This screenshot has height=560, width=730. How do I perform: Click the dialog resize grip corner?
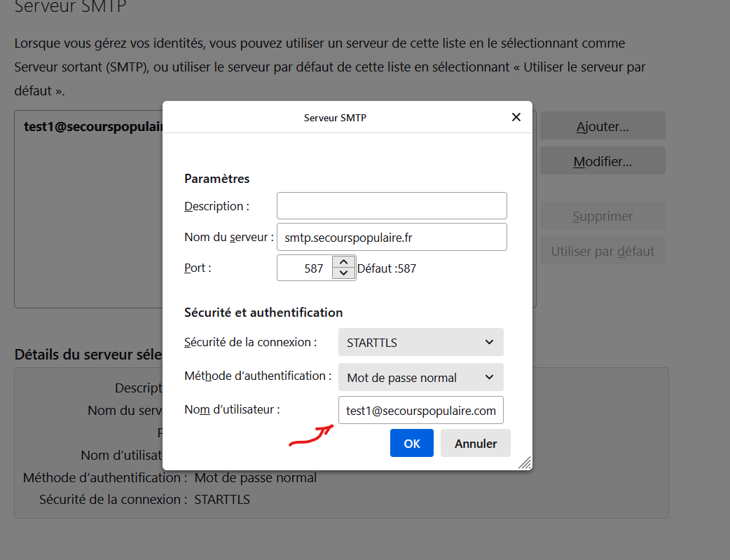point(525,463)
